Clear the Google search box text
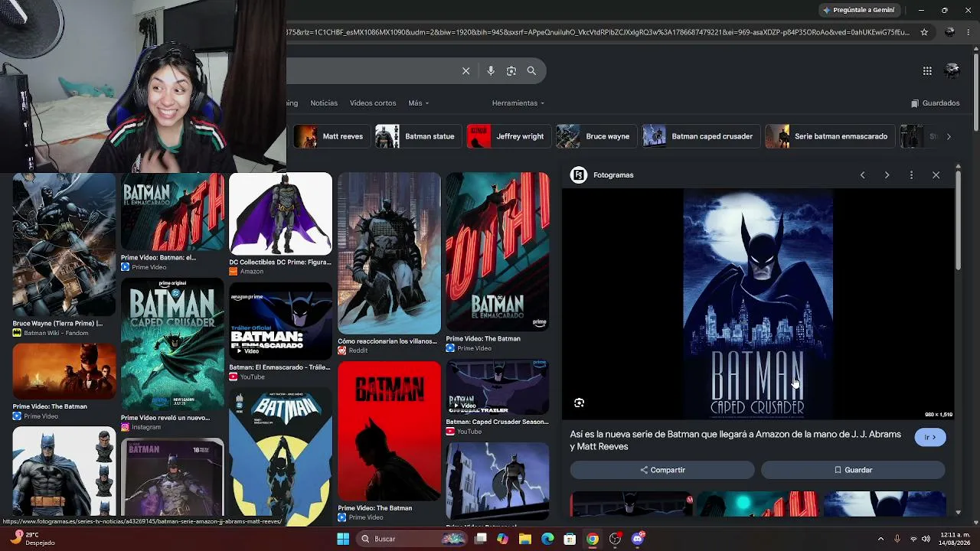 (x=465, y=71)
